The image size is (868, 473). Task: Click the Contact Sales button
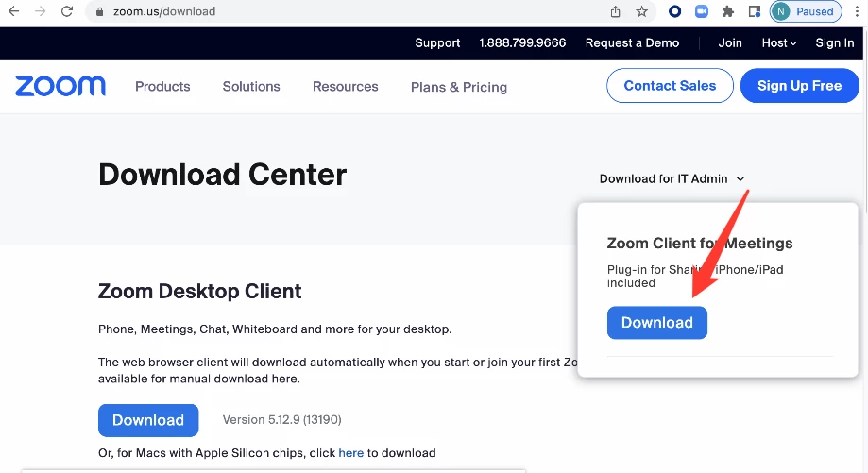click(670, 86)
